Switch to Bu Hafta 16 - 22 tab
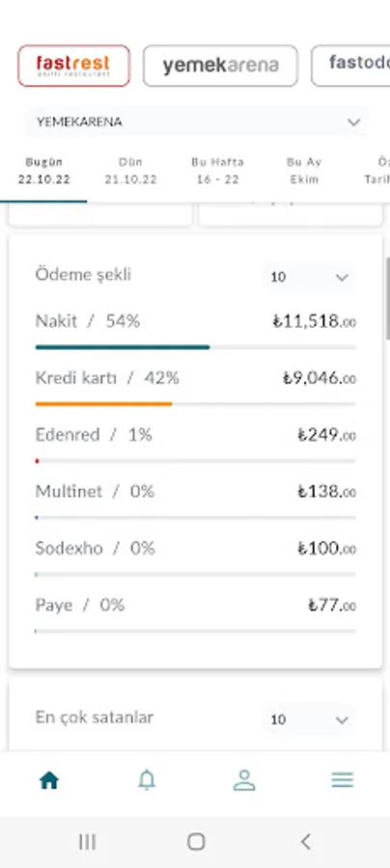This screenshot has width=390, height=868. pos(217,171)
